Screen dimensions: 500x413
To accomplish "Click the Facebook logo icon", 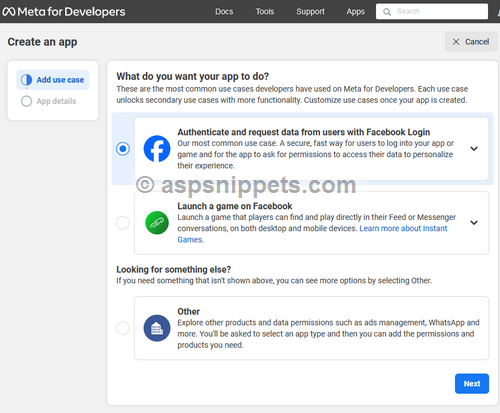I will click(x=157, y=149).
